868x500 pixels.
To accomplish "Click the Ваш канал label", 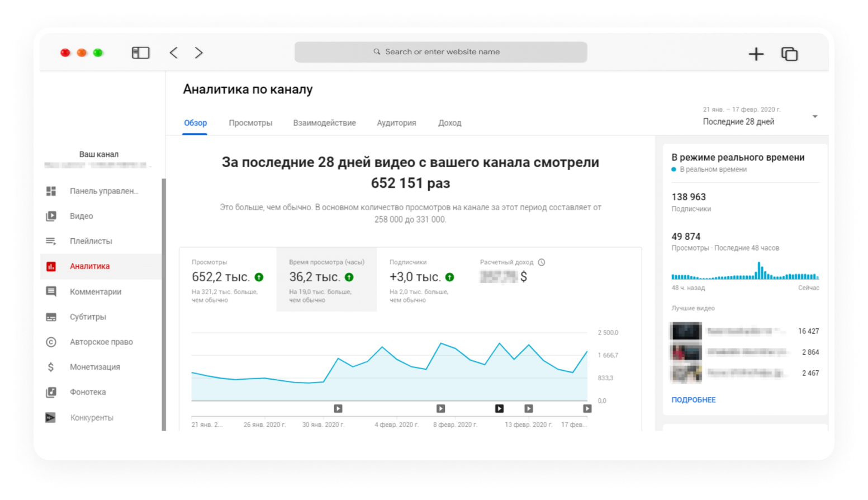I will pyautogui.click(x=99, y=154).
